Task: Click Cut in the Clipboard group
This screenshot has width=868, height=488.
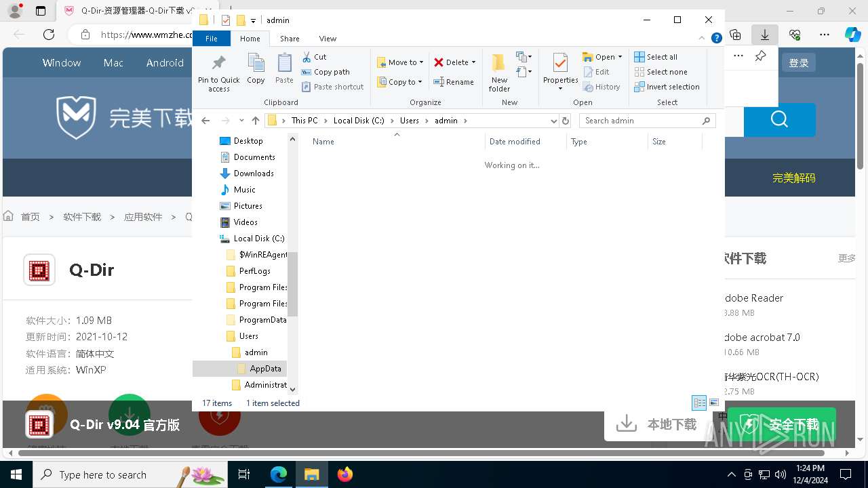Action: pos(314,57)
